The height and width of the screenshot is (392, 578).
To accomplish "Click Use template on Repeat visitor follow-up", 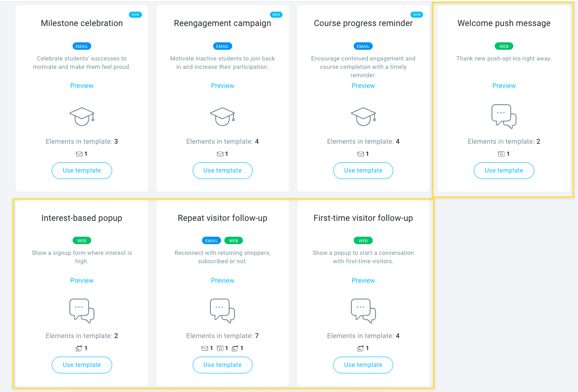I will (x=222, y=365).
